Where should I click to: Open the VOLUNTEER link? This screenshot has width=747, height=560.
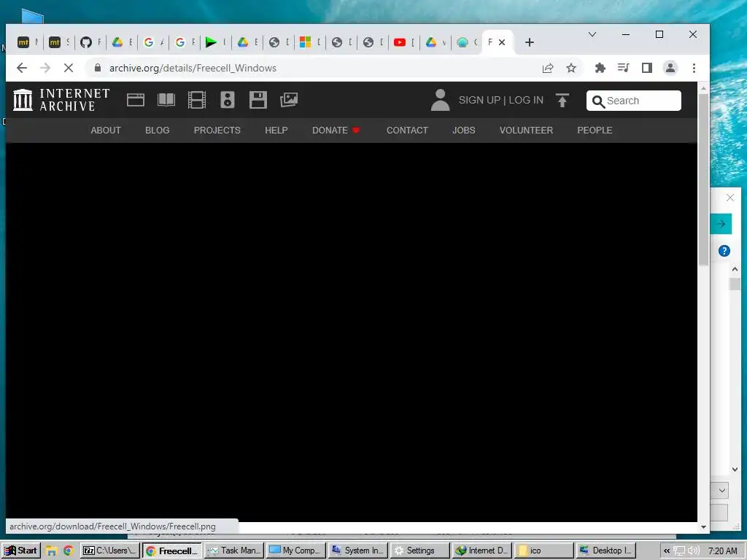click(527, 130)
